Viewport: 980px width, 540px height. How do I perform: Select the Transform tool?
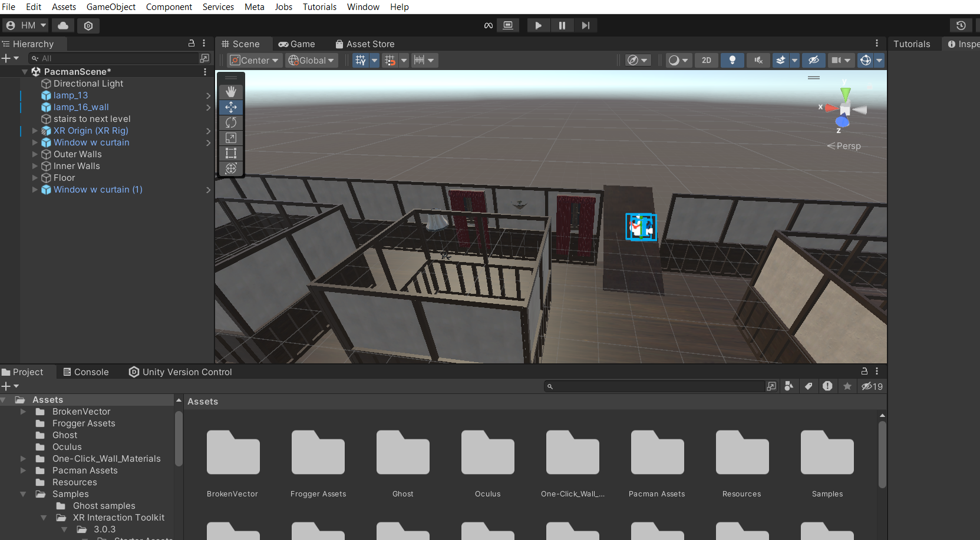pyautogui.click(x=231, y=168)
